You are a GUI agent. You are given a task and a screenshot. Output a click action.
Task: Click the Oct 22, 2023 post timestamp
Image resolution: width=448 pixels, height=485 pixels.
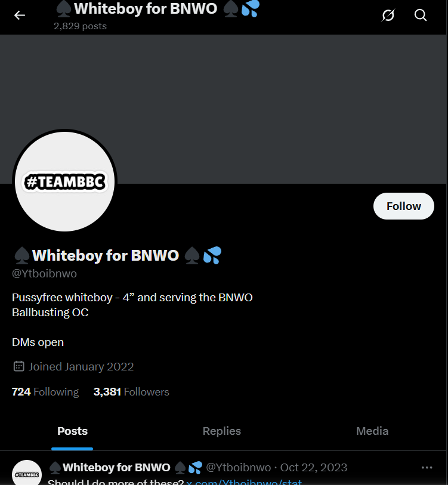[x=313, y=467]
